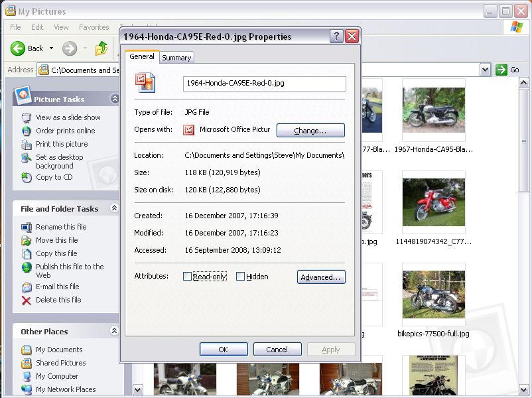The height and width of the screenshot is (398, 532).
Task: Click the Change... button
Action: (310, 131)
